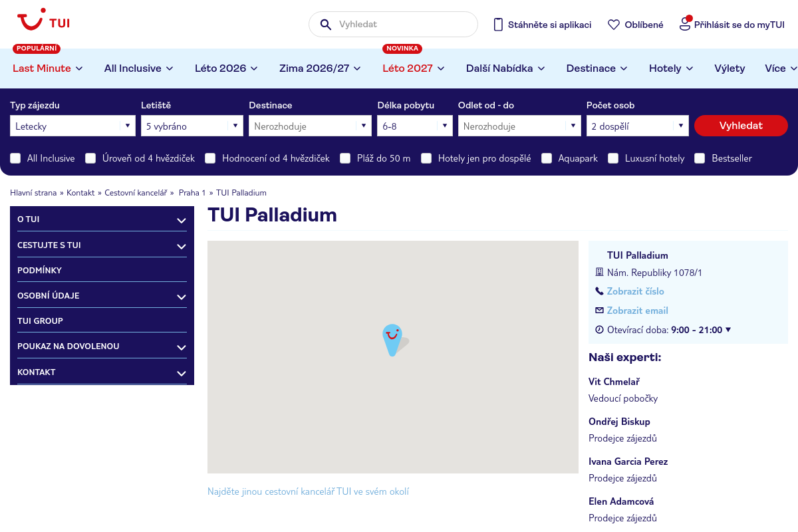Click the phone app download icon
This screenshot has width=798, height=532.
point(498,25)
